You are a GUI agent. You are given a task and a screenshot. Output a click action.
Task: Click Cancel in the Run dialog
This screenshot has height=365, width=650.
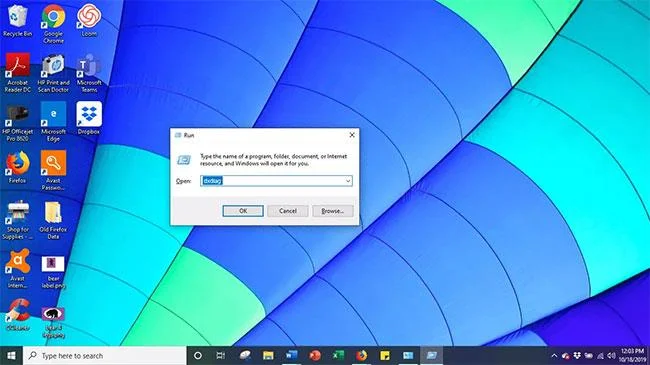point(288,211)
